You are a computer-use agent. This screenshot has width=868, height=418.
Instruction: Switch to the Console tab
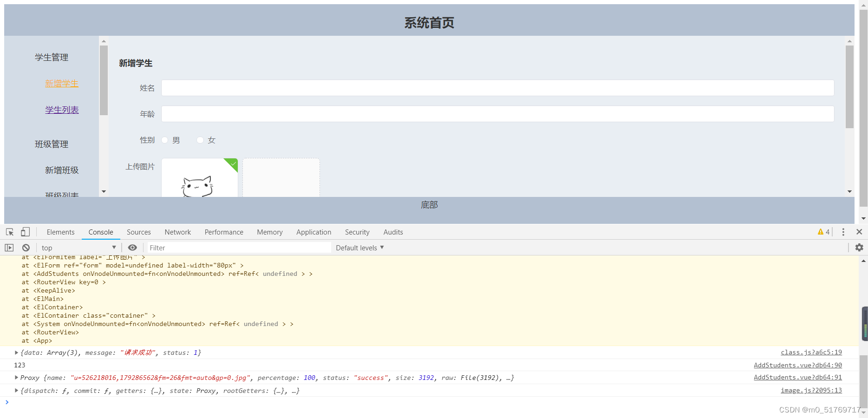point(101,232)
